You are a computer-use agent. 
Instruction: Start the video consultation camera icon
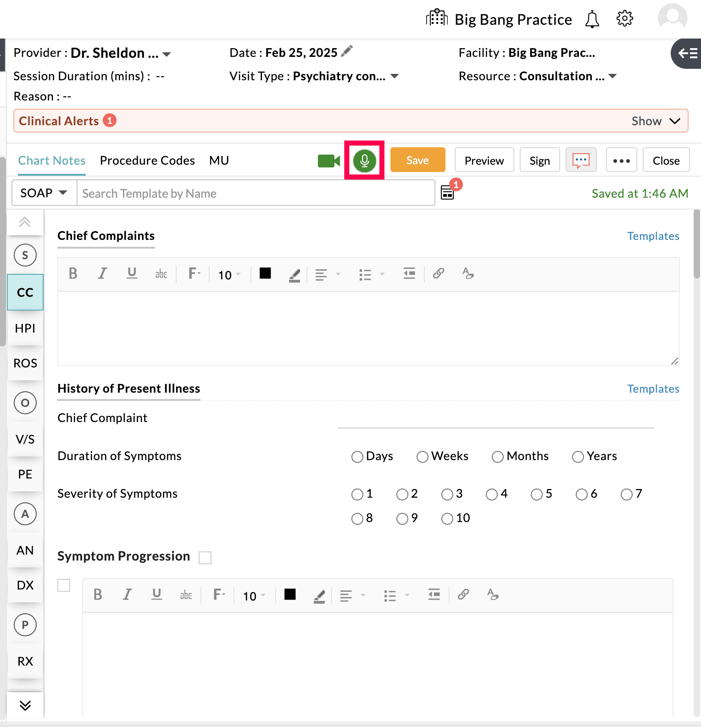328,161
